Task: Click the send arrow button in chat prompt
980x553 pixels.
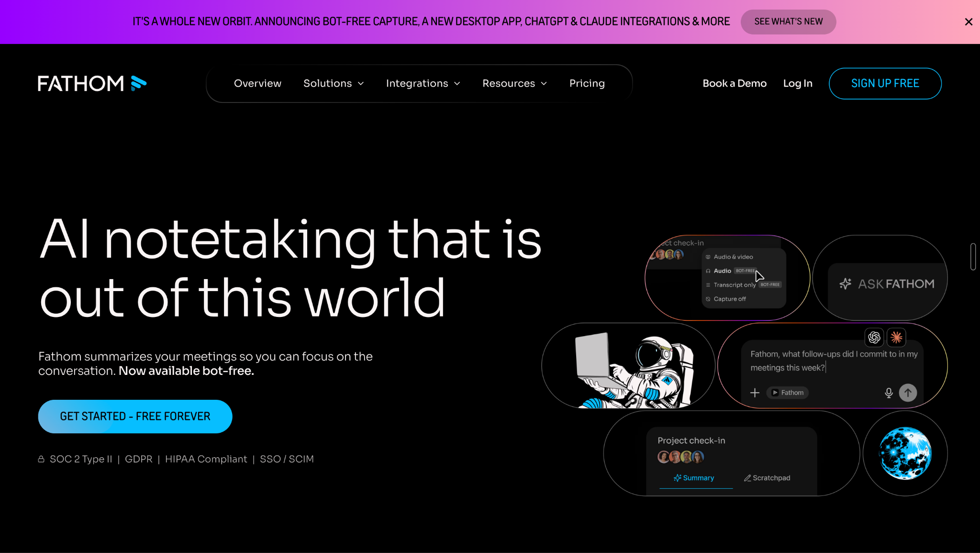Action: coord(908,393)
